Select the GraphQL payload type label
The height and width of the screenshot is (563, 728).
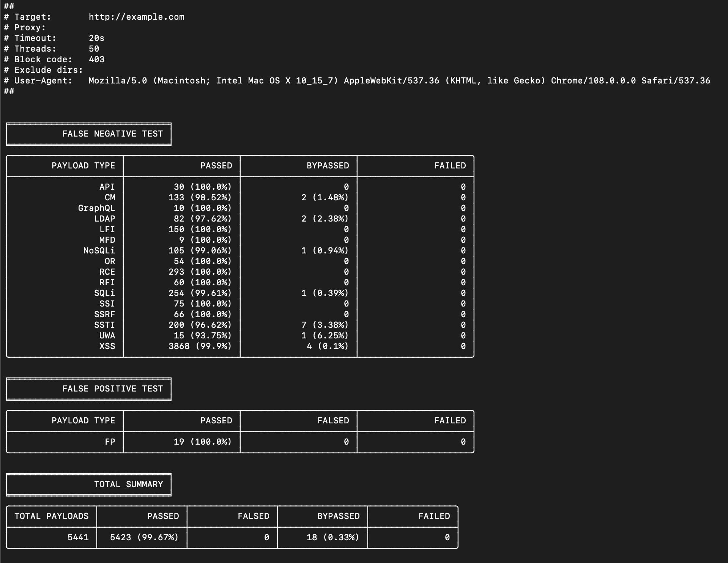click(x=96, y=208)
